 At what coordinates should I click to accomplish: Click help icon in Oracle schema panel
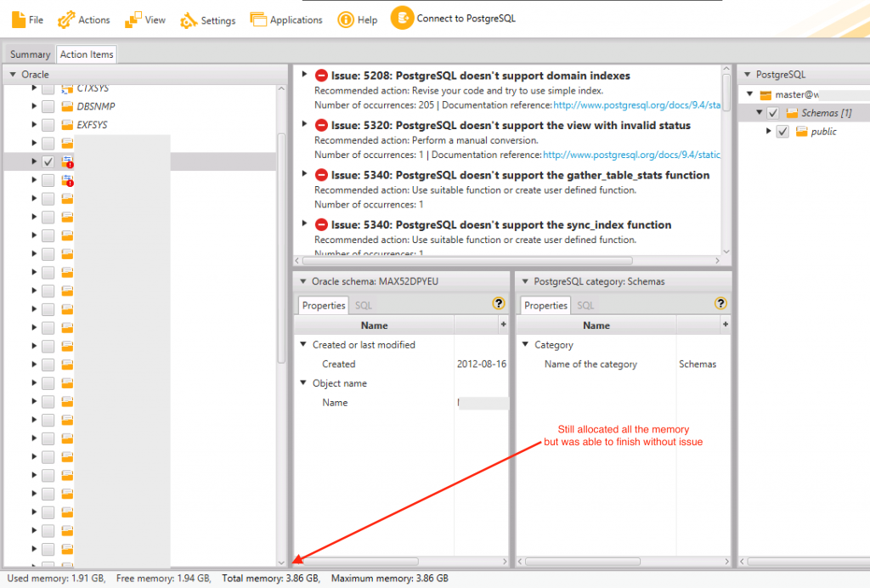click(498, 303)
